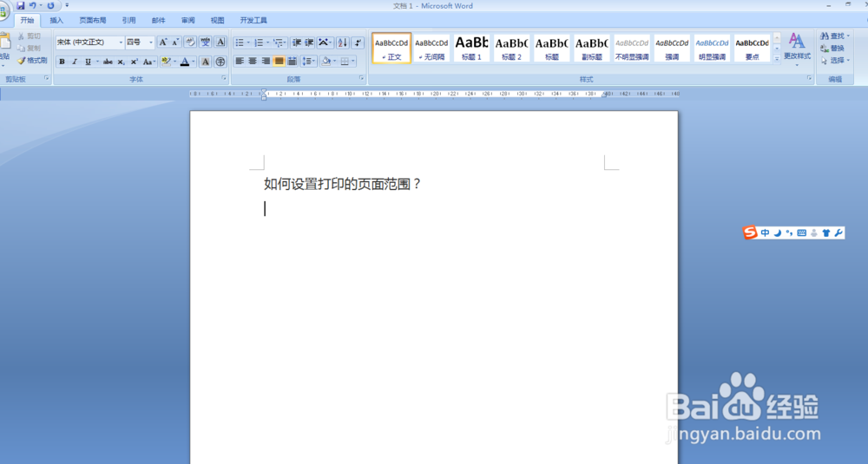Redo the action in quick access toolbar
Viewport: 868px width, 464px height.
51,5
